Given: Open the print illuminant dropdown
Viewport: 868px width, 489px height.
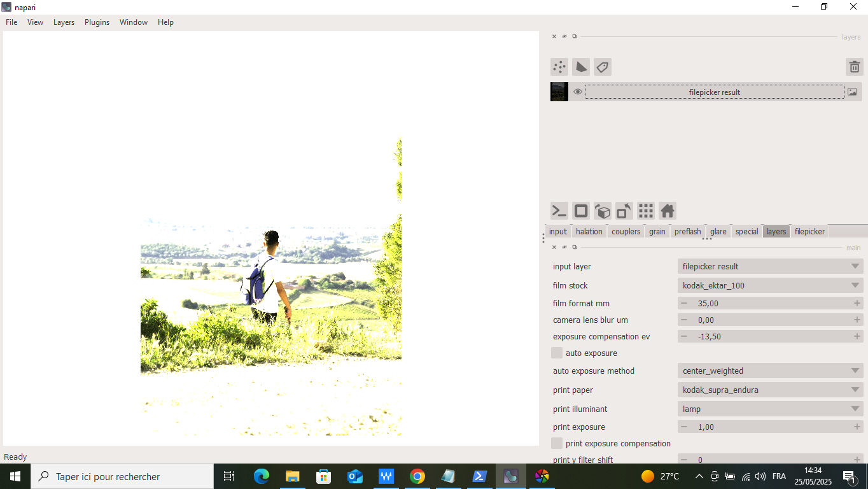Looking at the screenshot, I should pos(770,409).
